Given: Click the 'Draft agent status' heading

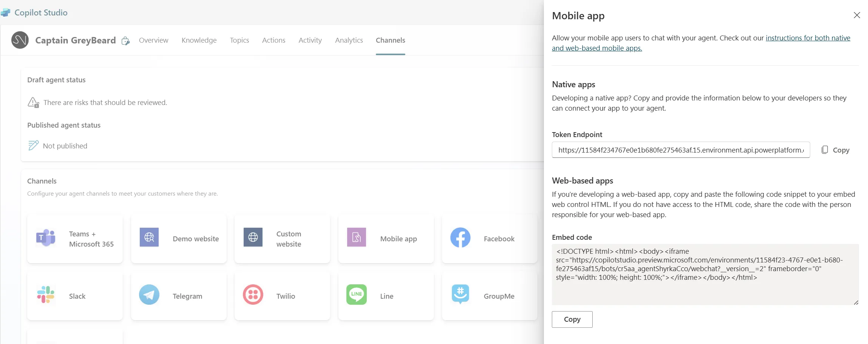Looking at the screenshot, I should click(x=56, y=80).
